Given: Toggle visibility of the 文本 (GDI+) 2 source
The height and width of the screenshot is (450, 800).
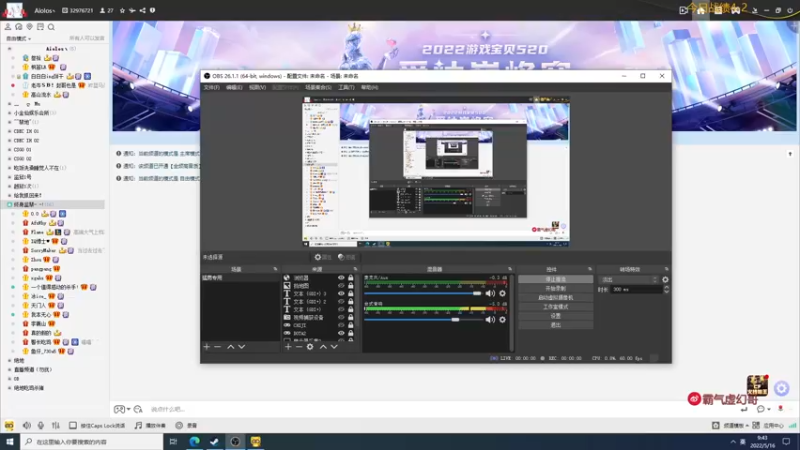Looking at the screenshot, I should pos(341,302).
